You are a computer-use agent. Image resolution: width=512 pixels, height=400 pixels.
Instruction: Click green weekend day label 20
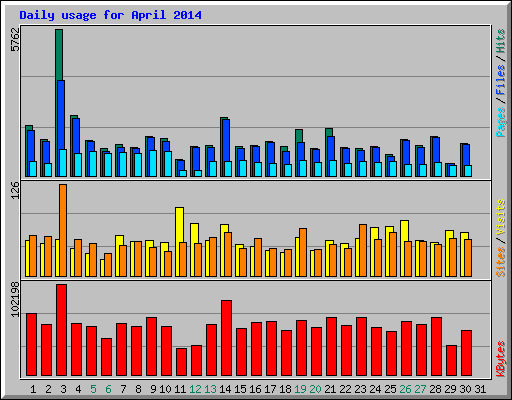(315, 389)
